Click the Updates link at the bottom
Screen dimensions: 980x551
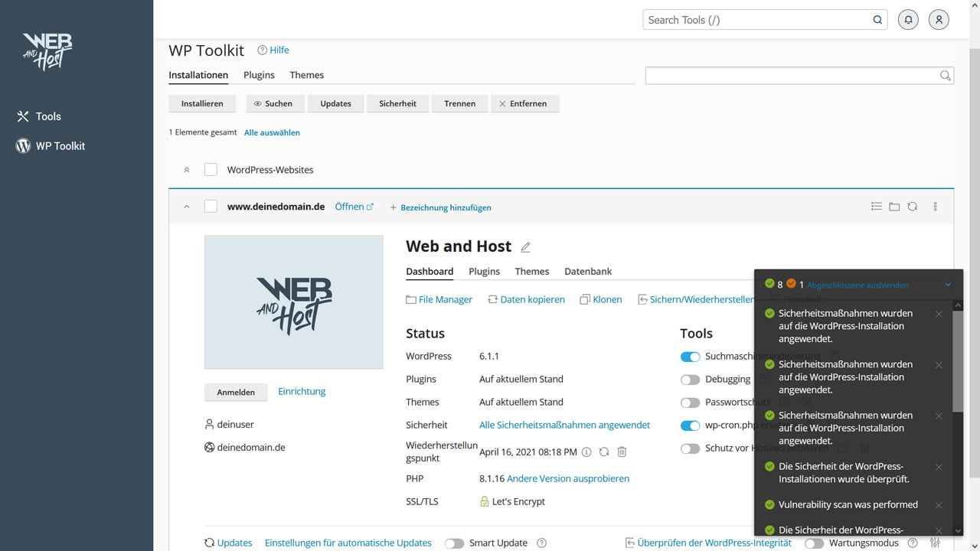228,543
